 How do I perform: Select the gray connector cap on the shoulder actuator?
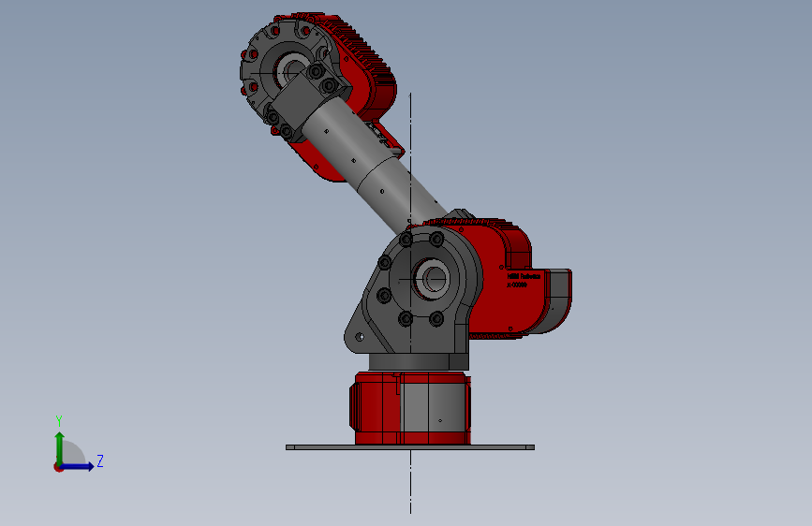click(559, 300)
